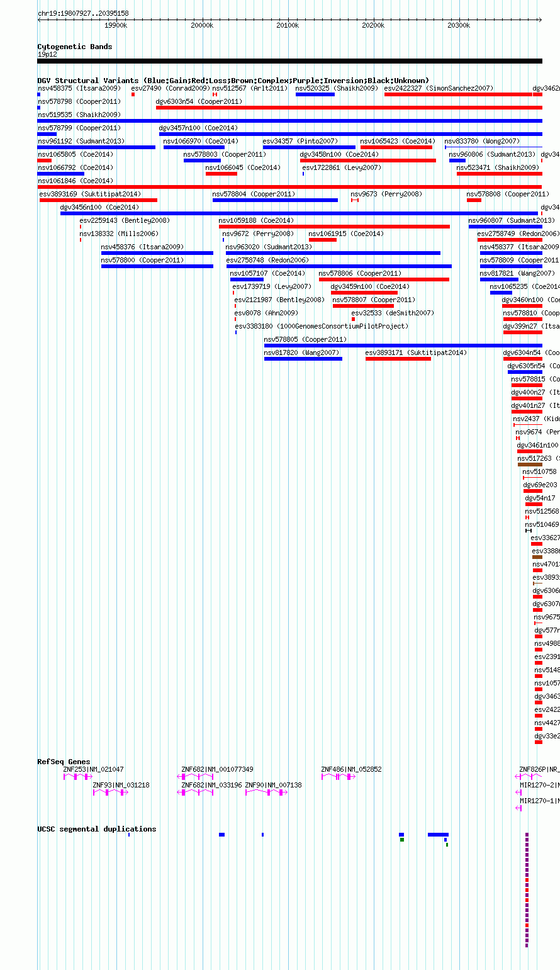Open the nsv578803 (Cooper2011) label
Viewport: 560px width, 970px height.
tap(225, 154)
